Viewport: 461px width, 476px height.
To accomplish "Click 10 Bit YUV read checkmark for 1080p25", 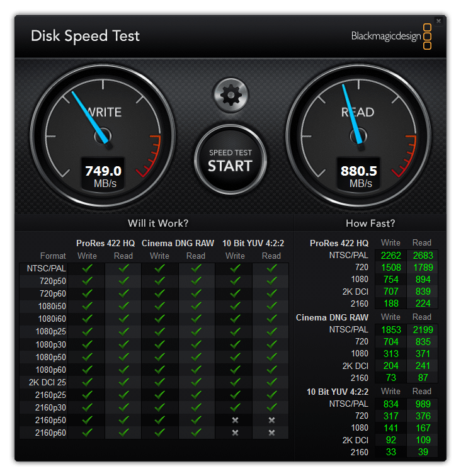I will 272,331.
